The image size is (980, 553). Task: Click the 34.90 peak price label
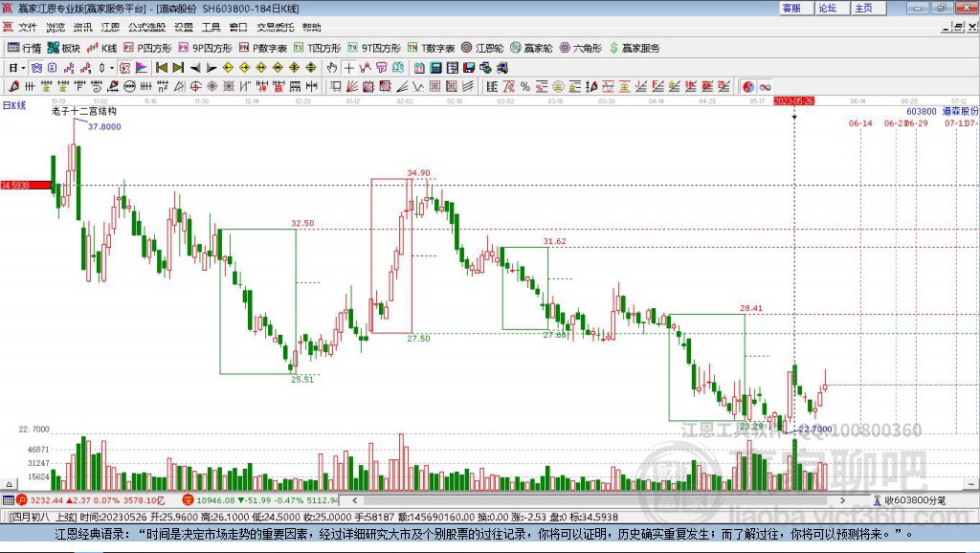click(419, 173)
